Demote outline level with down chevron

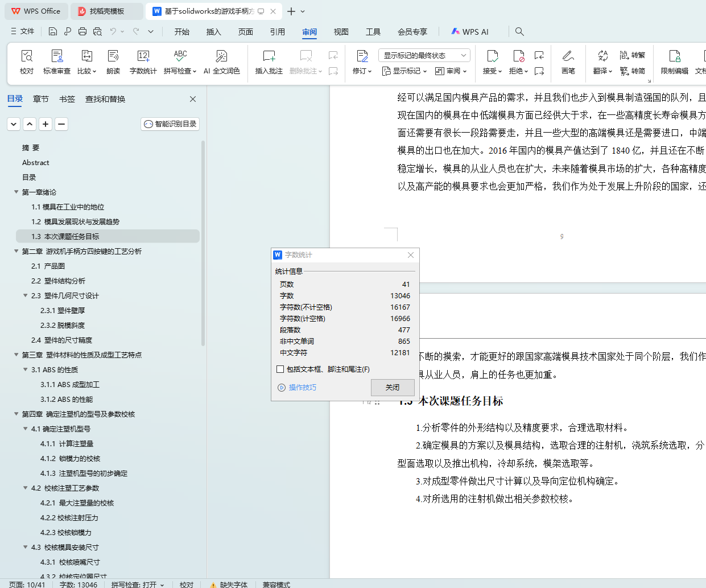point(14,124)
